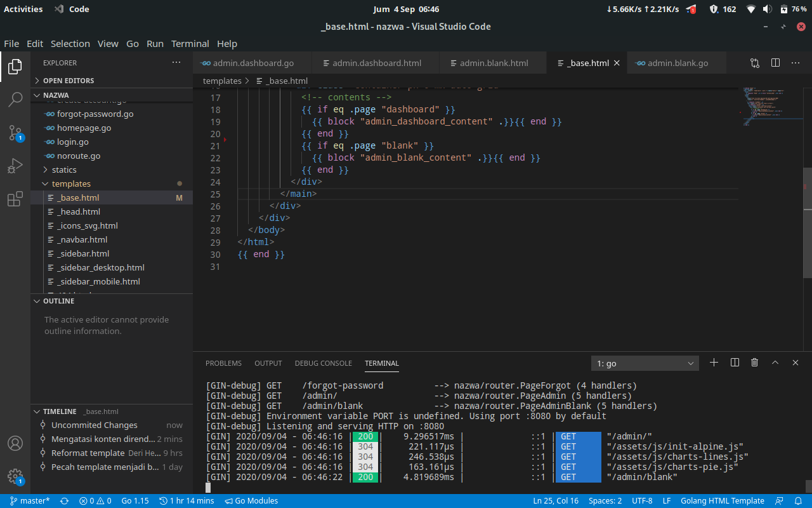Open the Manage gear icon
Image resolution: width=812 pixels, height=508 pixels.
click(x=15, y=476)
